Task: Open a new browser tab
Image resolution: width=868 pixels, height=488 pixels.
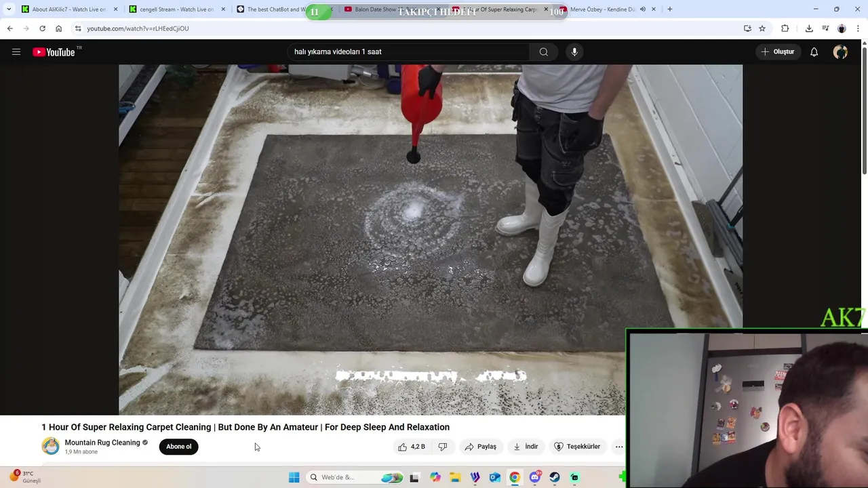Action: [x=669, y=9]
